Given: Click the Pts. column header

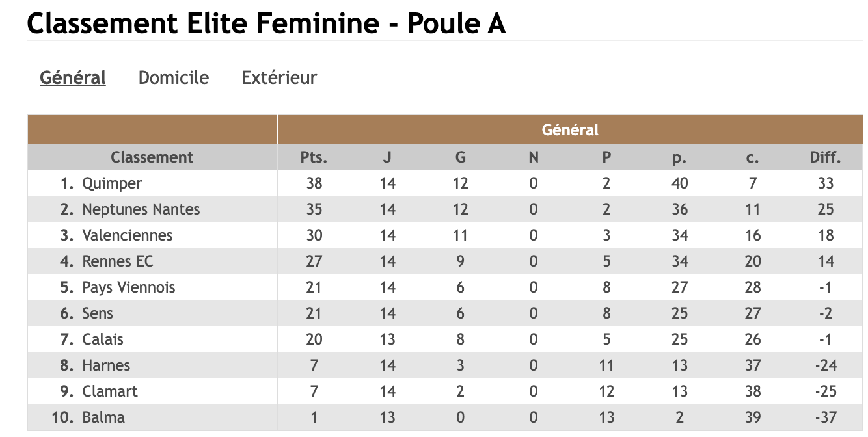Looking at the screenshot, I should coord(314,157).
